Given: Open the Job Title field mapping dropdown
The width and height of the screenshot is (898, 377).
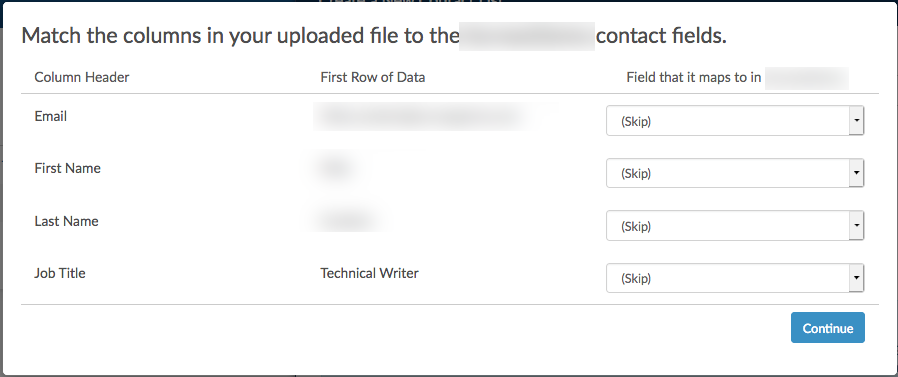Looking at the screenshot, I should pos(735,278).
